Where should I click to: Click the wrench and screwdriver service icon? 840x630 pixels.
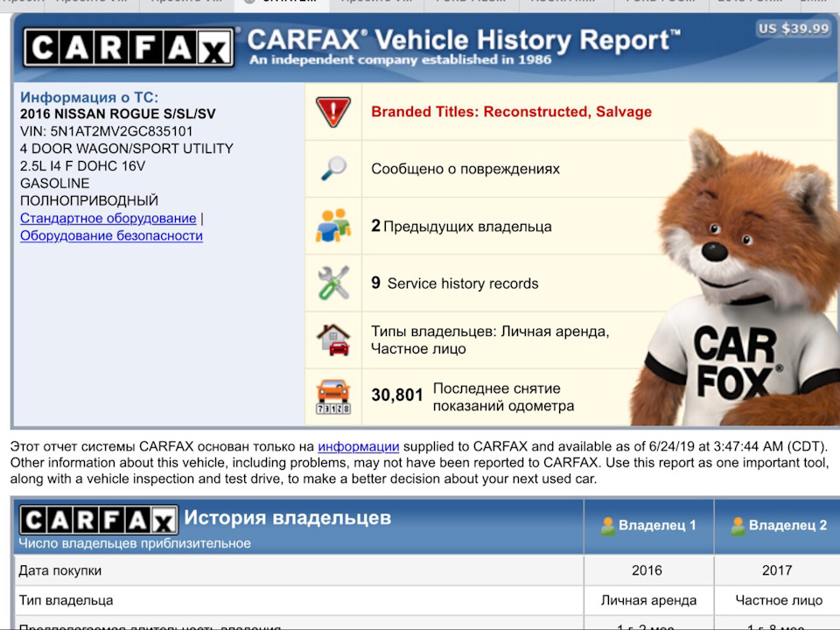pyautogui.click(x=333, y=283)
